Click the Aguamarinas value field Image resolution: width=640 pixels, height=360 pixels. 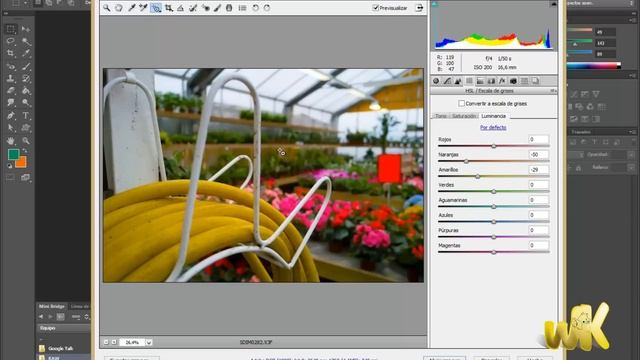pos(538,200)
